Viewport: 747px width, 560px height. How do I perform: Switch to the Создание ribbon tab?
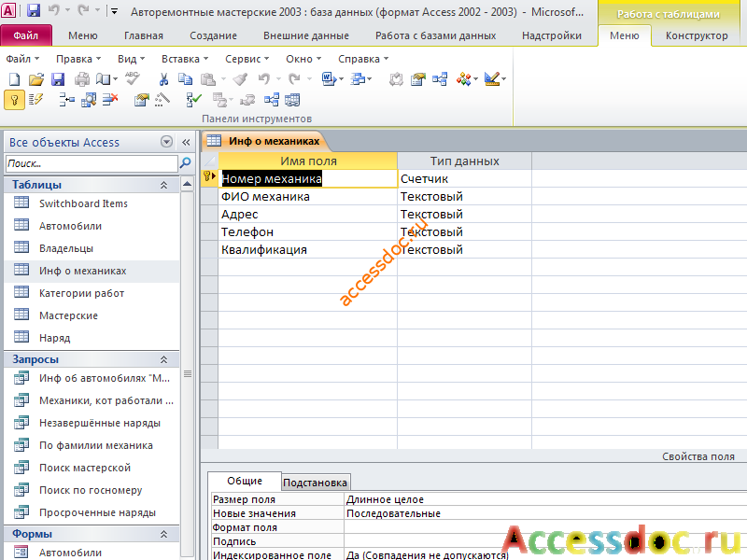click(x=213, y=35)
